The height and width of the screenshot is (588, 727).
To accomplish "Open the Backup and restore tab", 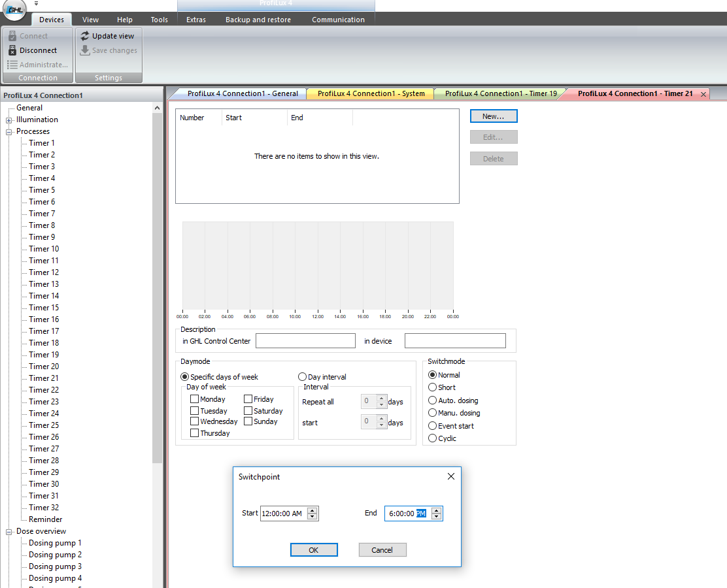I will (258, 20).
